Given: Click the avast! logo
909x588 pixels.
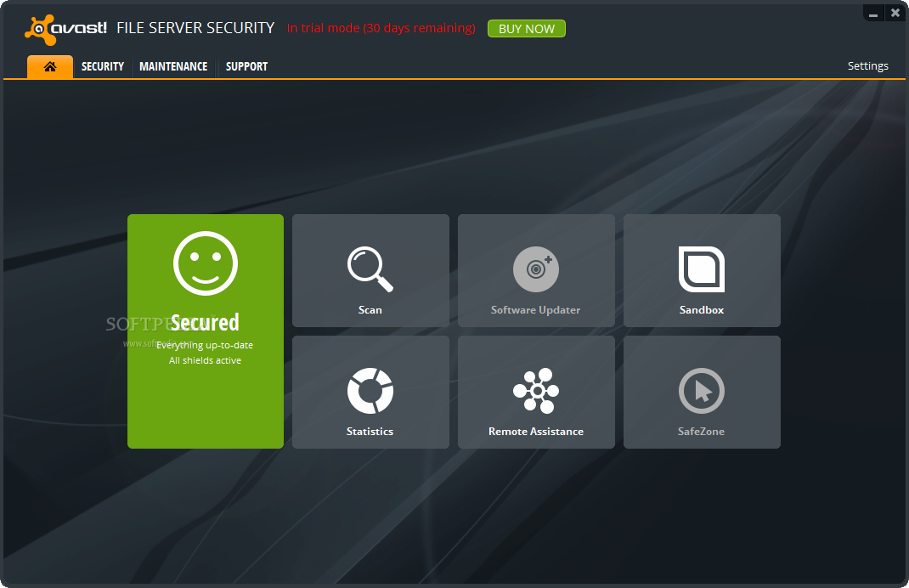Looking at the screenshot, I should pos(65,29).
